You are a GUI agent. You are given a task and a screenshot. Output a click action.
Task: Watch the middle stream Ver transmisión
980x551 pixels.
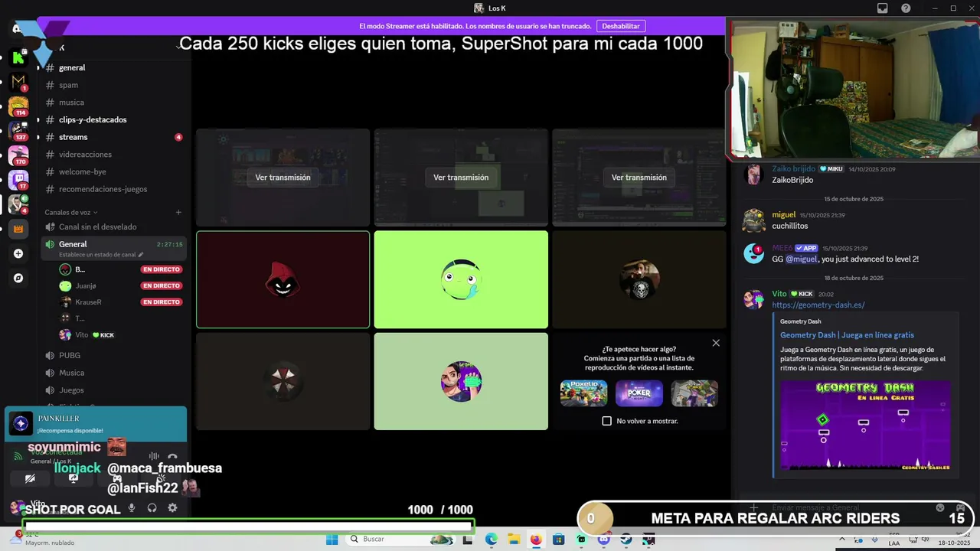(461, 178)
